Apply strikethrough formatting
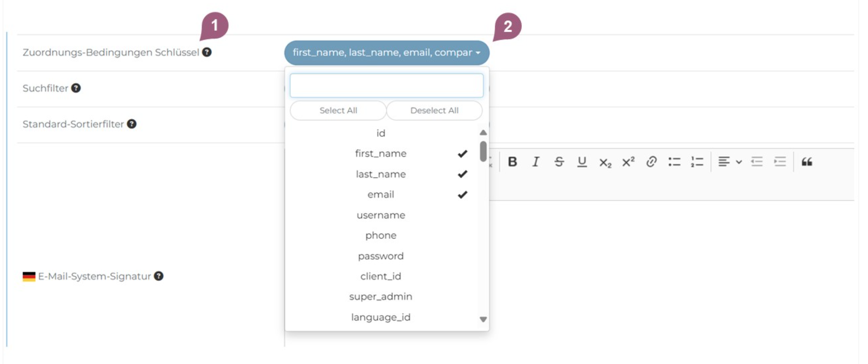The image size is (868, 364). coord(559,162)
